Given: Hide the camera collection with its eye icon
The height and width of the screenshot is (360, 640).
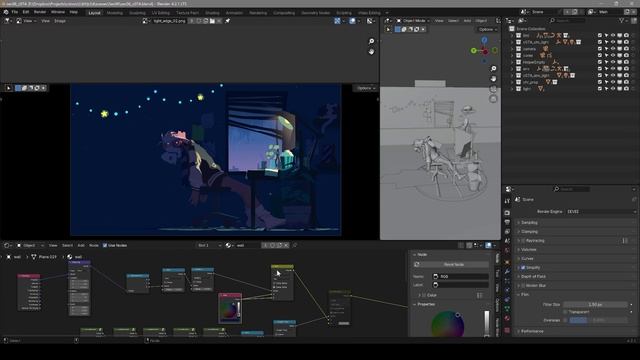Looking at the screenshot, I should pyautogui.click(x=613, y=49).
